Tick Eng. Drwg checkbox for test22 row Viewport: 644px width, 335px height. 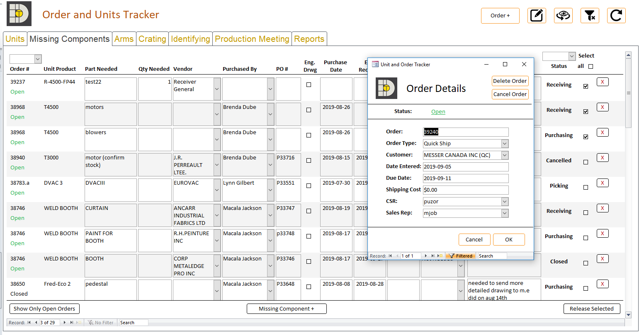tap(309, 85)
